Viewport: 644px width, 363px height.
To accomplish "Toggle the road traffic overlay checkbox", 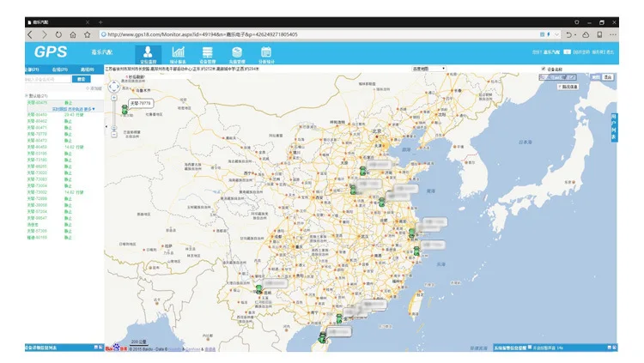I will click(x=559, y=87).
